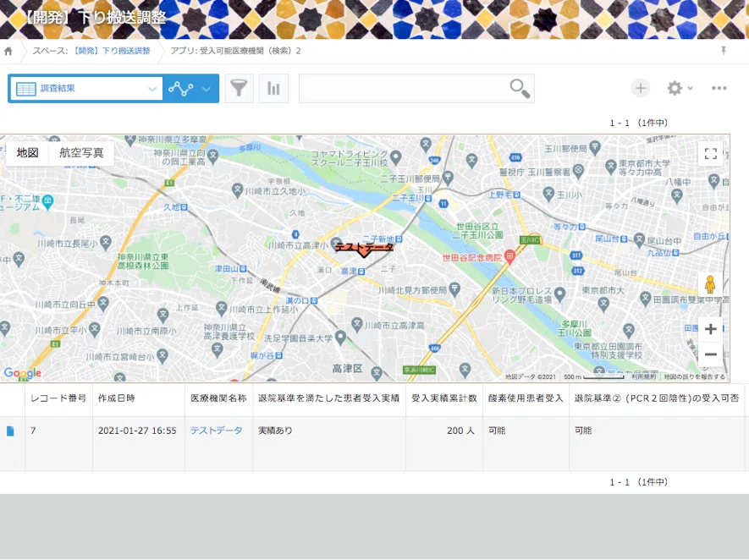The height and width of the screenshot is (560, 749).
Task: Open the テストデータ record link
Action: click(x=216, y=431)
